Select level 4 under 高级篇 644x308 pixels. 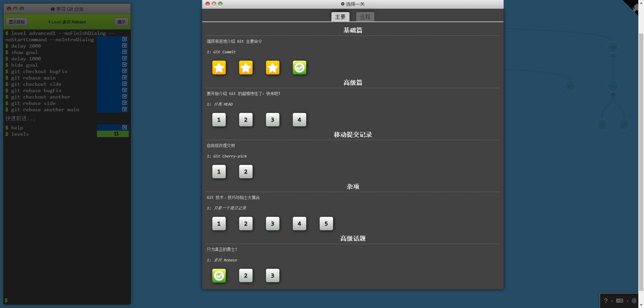pyautogui.click(x=300, y=120)
